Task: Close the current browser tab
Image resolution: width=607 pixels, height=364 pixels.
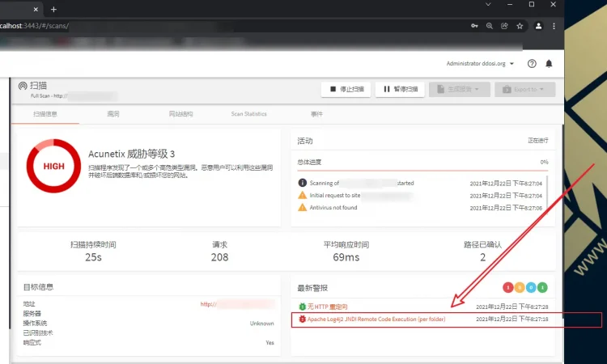Action: [x=36, y=9]
